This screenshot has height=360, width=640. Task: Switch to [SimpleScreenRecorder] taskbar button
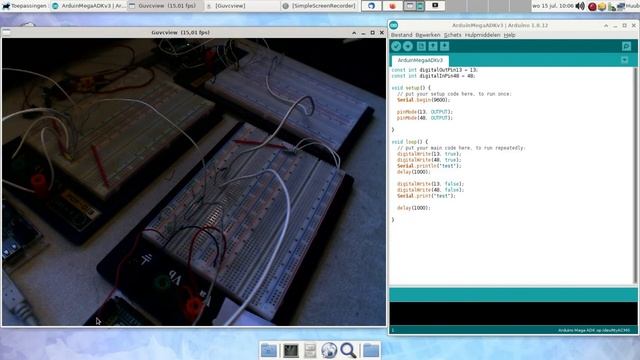coord(319,6)
